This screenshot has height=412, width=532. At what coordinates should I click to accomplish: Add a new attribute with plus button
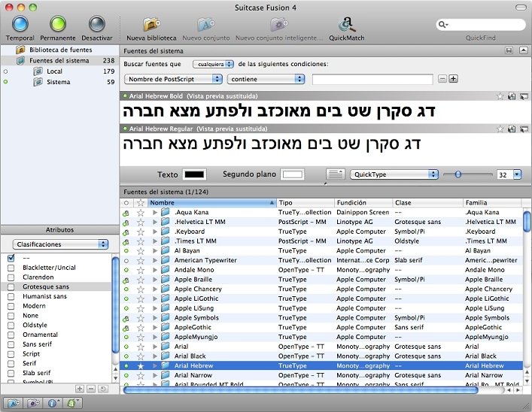[80, 389]
